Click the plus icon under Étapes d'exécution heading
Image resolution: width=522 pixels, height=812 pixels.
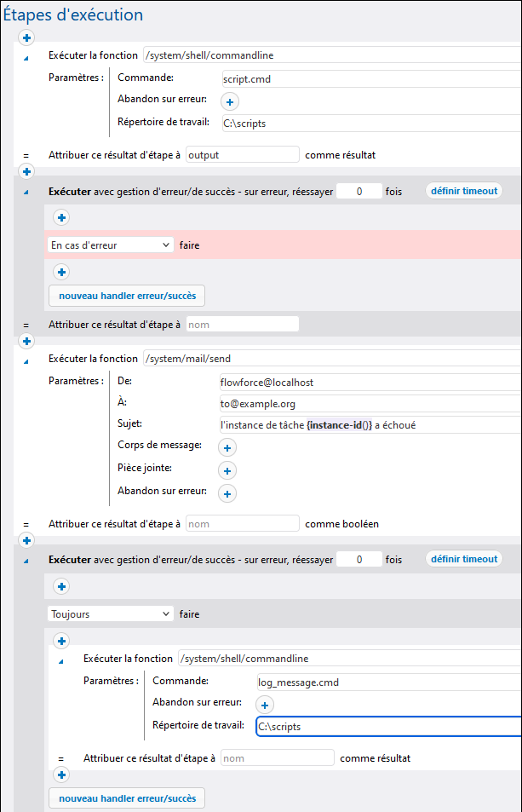pyautogui.click(x=26, y=38)
